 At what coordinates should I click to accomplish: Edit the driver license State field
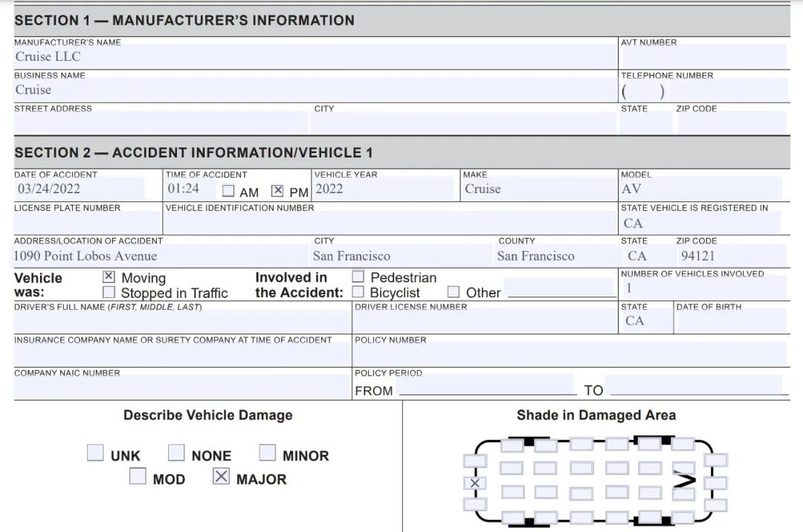pos(646,321)
